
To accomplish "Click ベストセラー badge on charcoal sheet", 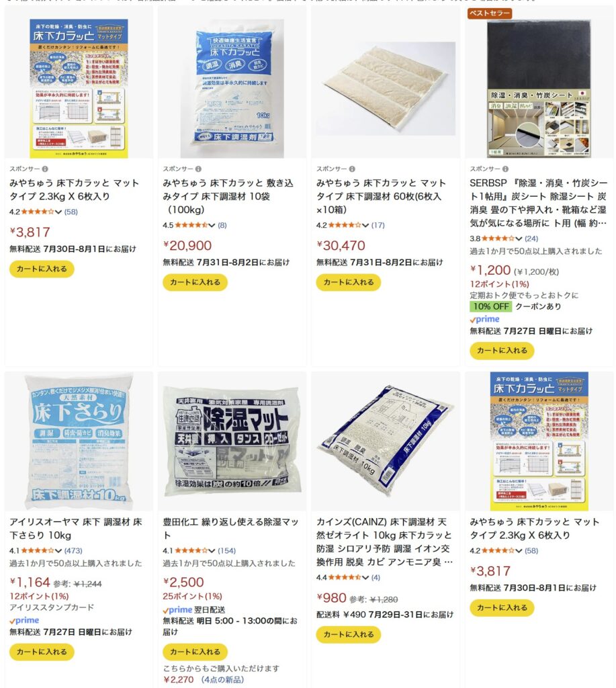I will coord(490,13).
